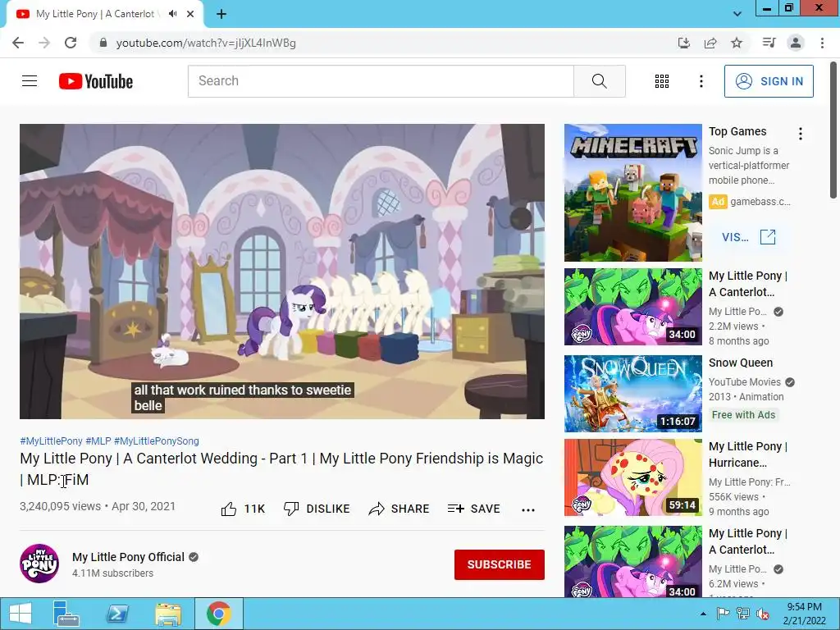Screen dimensions: 840x630
Task: Open the 34:00 Canterlot video with 2.2M views
Action: point(632,307)
